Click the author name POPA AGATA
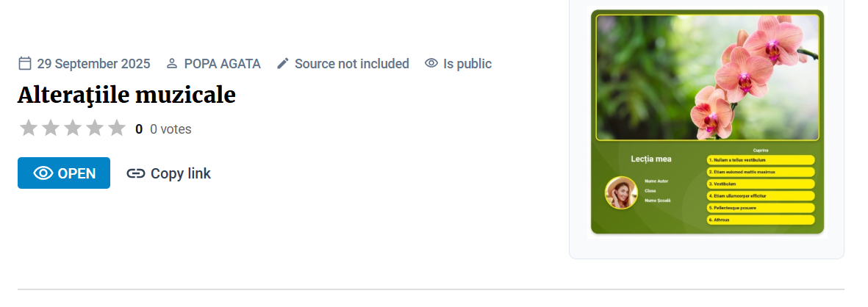868x307 pixels. point(222,63)
